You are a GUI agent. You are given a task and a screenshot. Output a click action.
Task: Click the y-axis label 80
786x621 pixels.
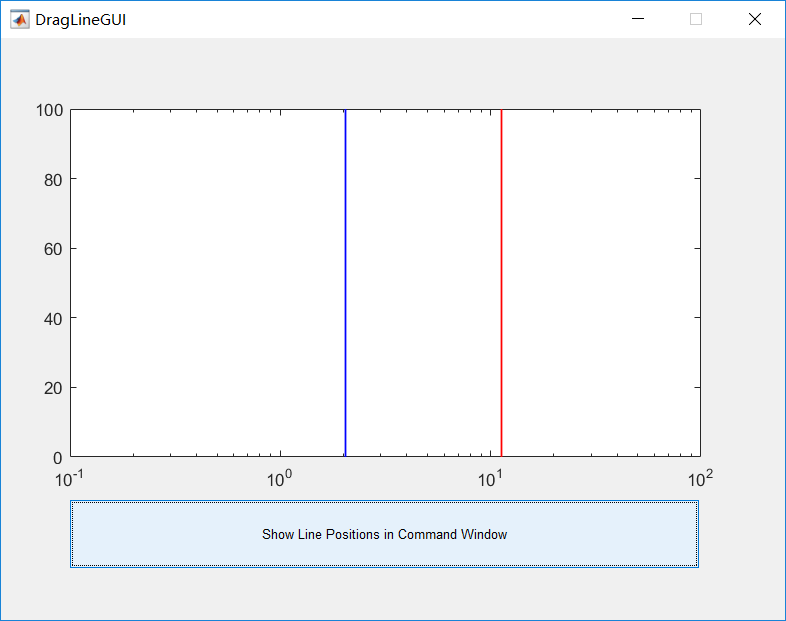[x=53, y=180]
